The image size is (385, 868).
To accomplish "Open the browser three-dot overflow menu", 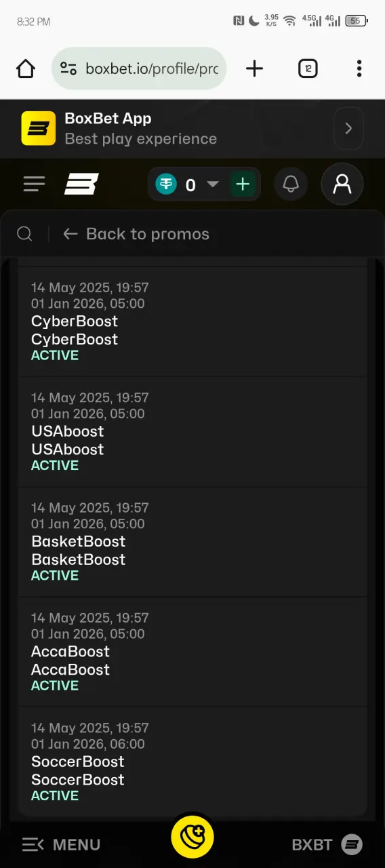I will pyautogui.click(x=359, y=68).
